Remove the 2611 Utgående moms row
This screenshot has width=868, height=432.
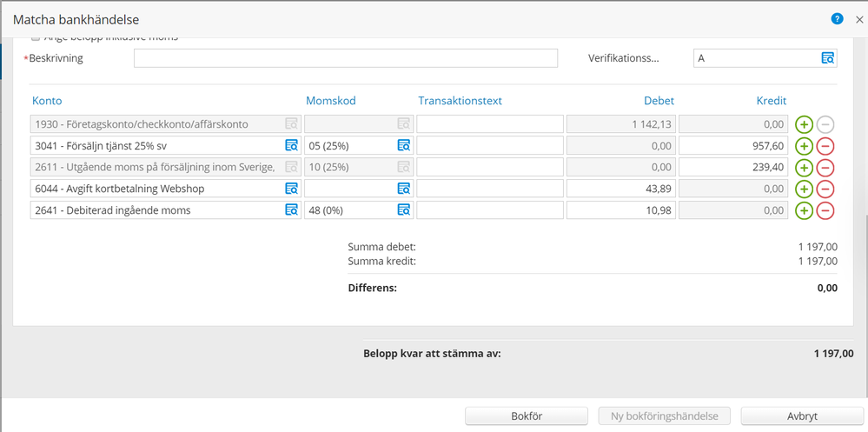pyautogui.click(x=825, y=167)
